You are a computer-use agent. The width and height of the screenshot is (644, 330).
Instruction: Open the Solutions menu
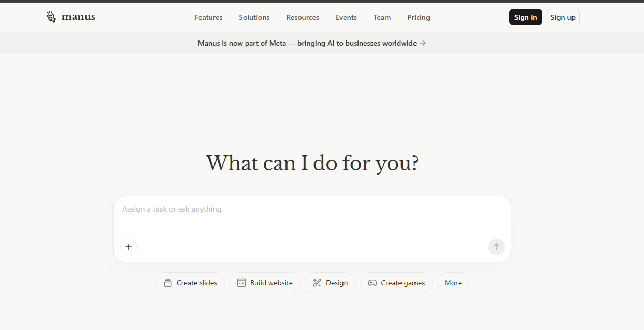click(x=254, y=17)
